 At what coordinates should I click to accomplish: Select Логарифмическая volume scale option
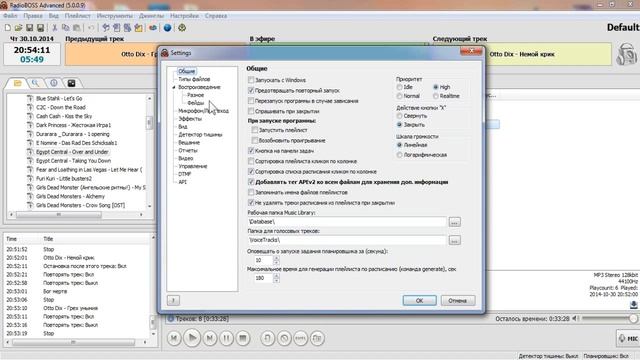[399, 155]
